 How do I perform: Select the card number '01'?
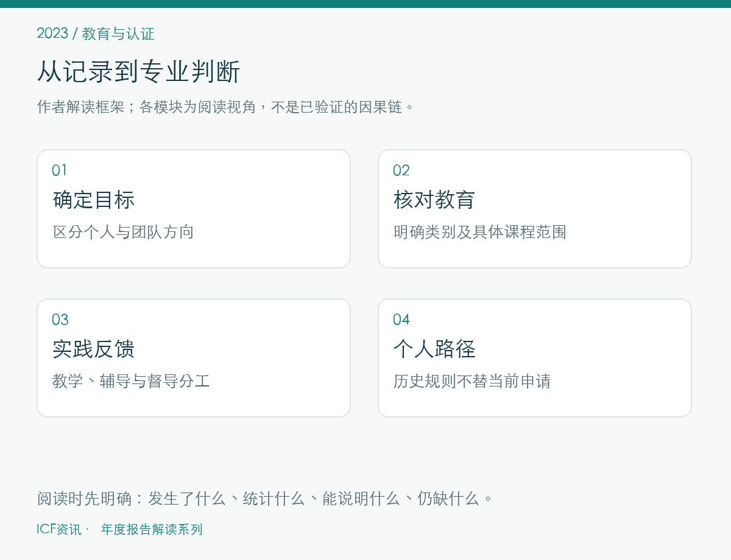60,170
